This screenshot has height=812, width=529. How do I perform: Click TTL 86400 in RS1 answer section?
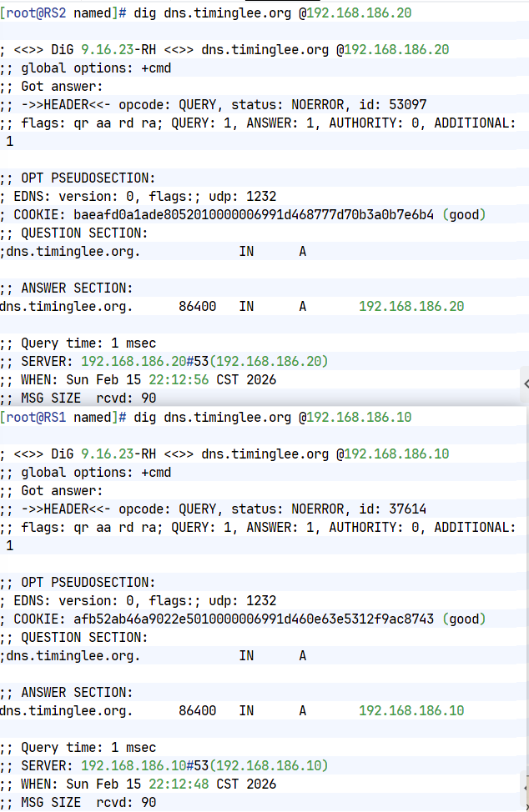tap(198, 711)
